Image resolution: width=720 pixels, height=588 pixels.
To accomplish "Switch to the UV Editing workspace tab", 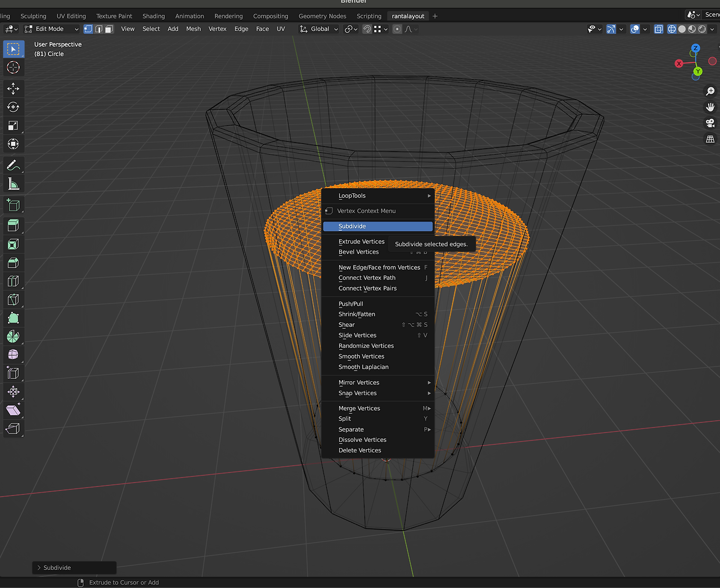I will tap(71, 16).
